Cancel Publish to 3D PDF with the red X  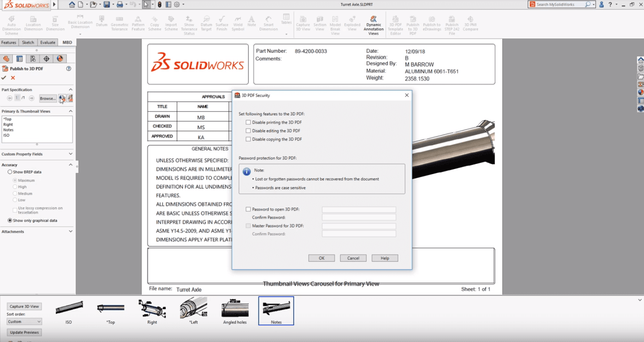pyautogui.click(x=13, y=78)
